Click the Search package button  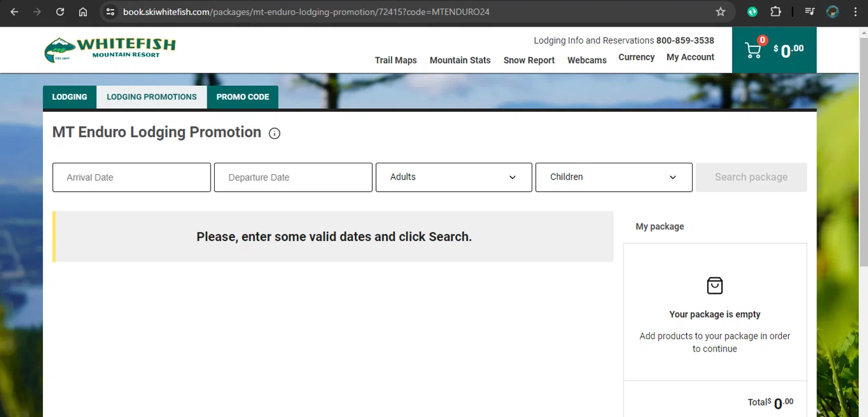coord(751,177)
